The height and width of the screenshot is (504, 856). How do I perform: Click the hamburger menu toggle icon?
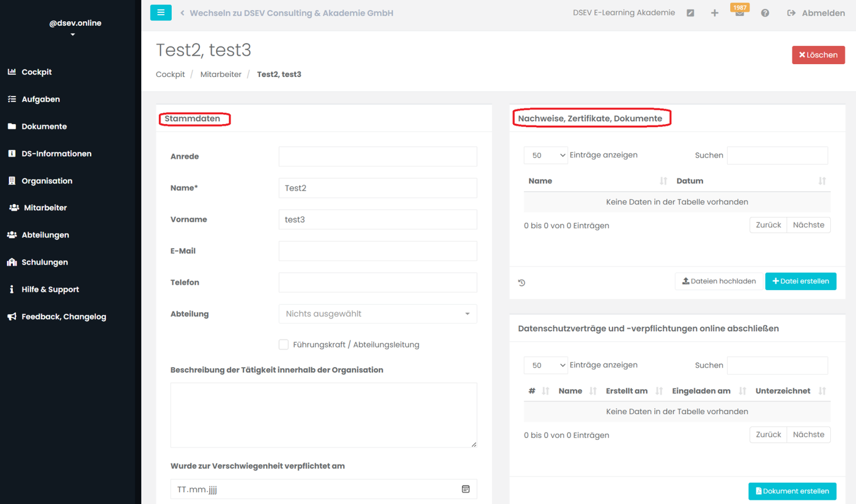point(161,12)
